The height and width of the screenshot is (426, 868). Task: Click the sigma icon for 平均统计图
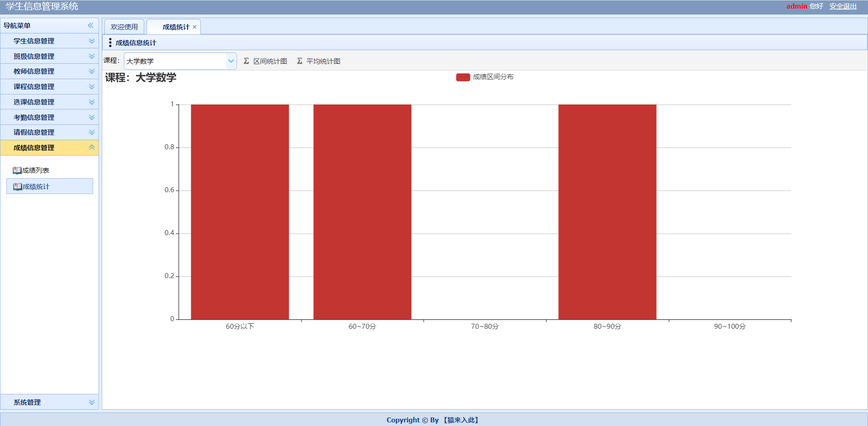300,61
